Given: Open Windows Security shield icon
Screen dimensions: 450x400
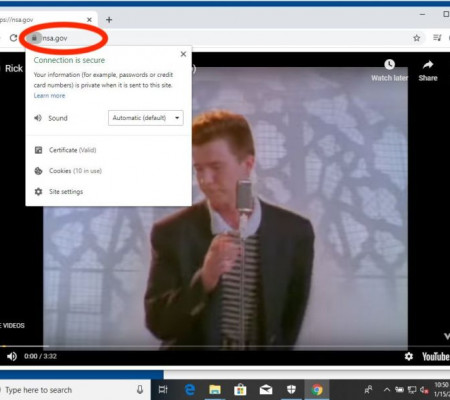Looking at the screenshot, I should (291, 389).
